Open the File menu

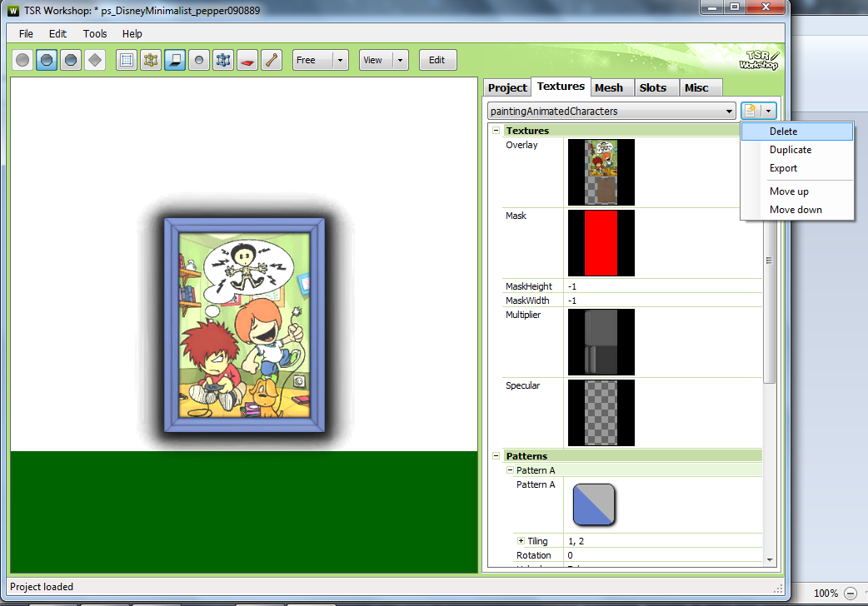[26, 34]
